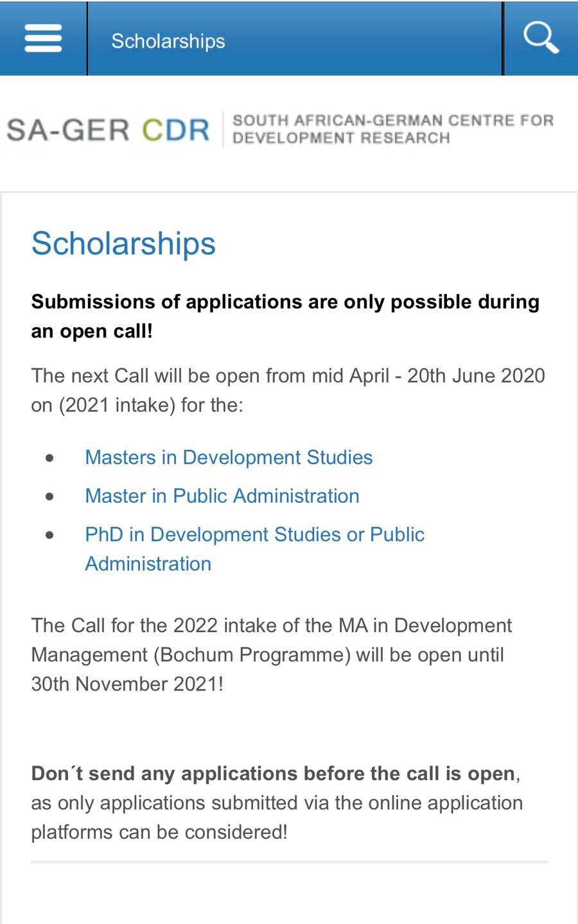Open the Master in Public Administration link
This screenshot has width=578, height=924.
[x=222, y=496]
